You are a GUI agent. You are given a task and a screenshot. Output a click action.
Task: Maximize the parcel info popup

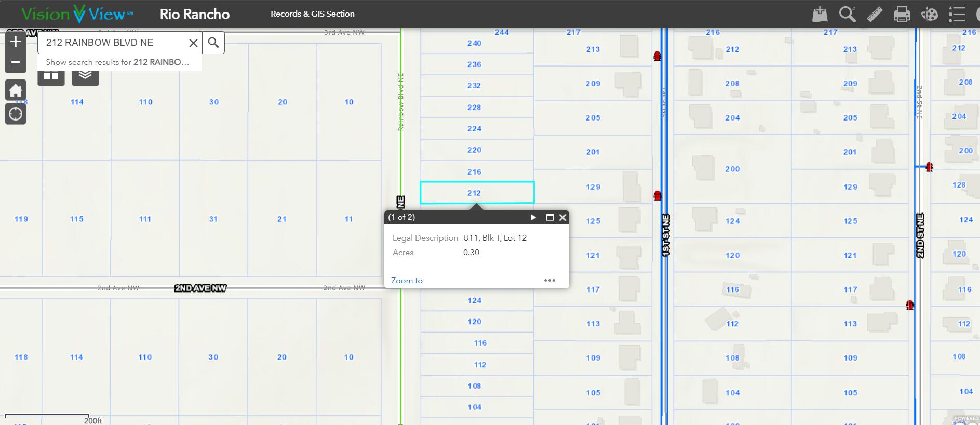tap(549, 217)
